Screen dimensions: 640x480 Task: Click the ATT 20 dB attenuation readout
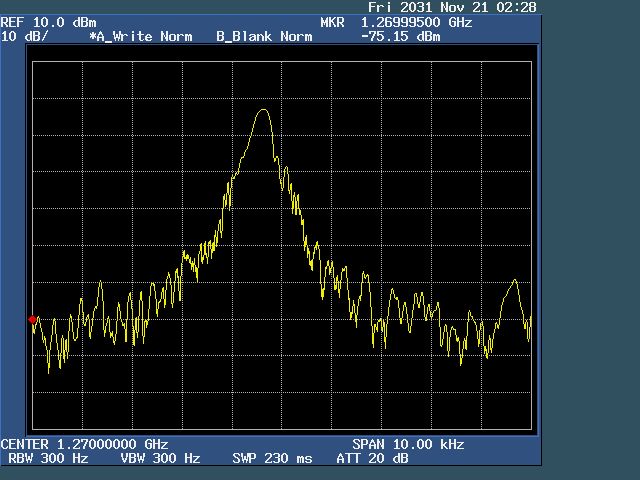[372, 458]
